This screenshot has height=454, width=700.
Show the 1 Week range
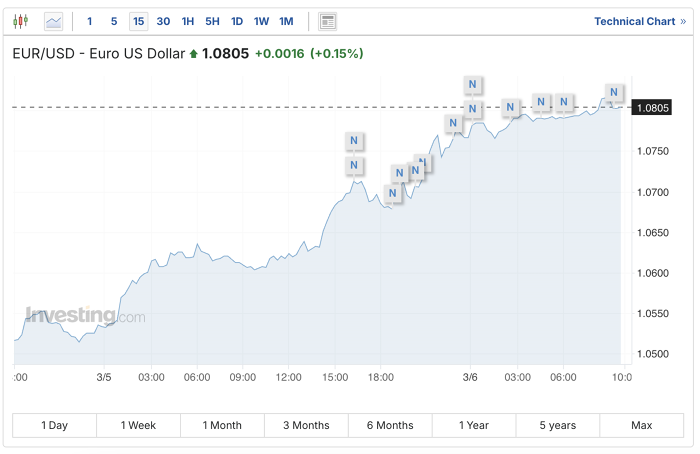(x=138, y=425)
